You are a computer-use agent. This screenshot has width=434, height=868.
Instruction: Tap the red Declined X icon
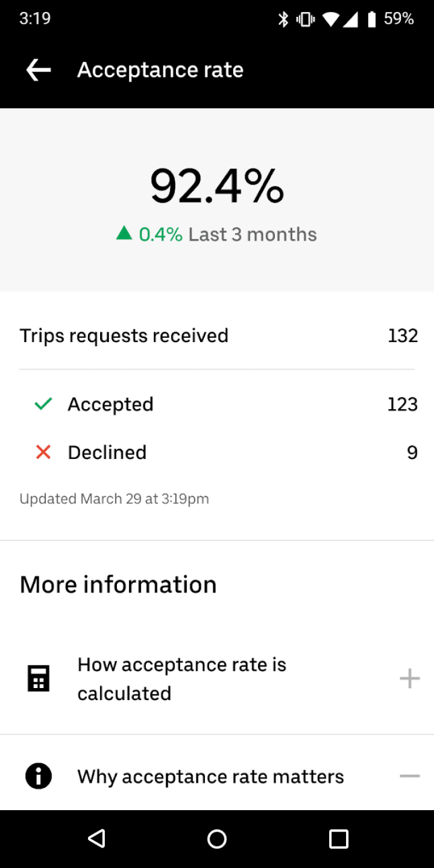43,452
